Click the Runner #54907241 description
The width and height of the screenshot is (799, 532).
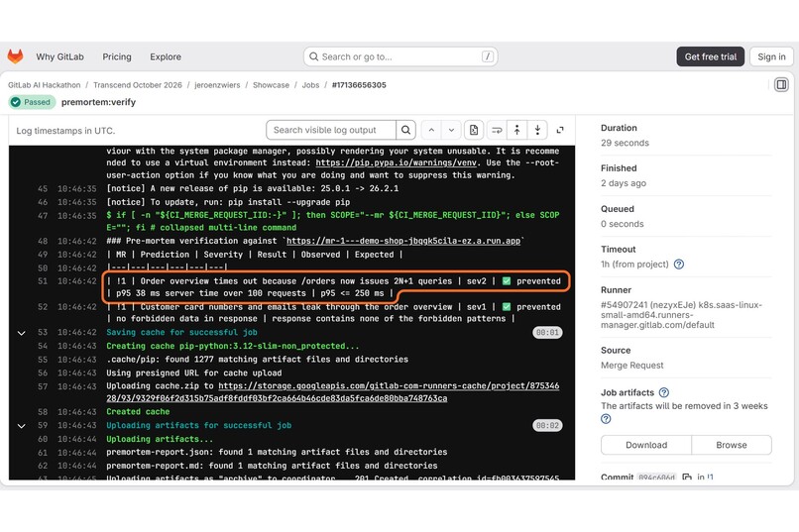pyautogui.click(x=681, y=315)
